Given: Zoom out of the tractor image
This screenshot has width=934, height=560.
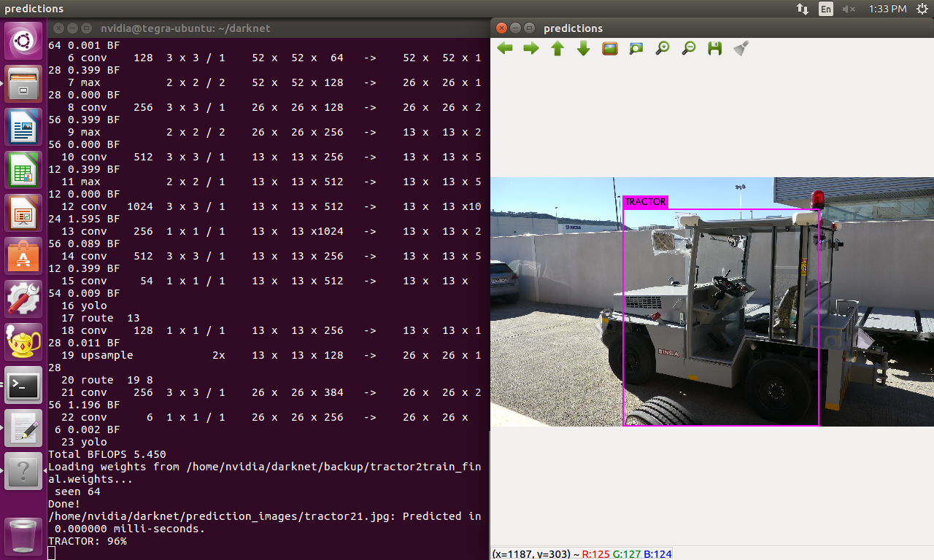Looking at the screenshot, I should (688, 48).
